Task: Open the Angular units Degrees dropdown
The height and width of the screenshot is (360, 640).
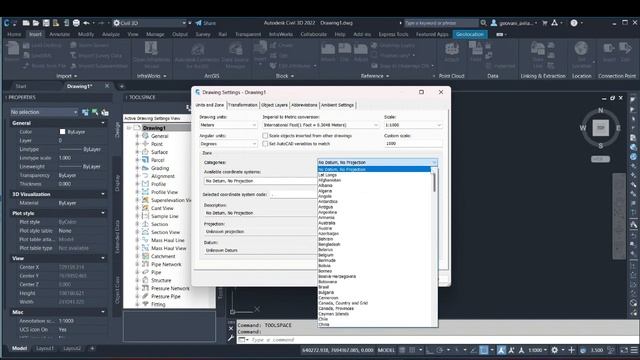Action: click(x=229, y=144)
